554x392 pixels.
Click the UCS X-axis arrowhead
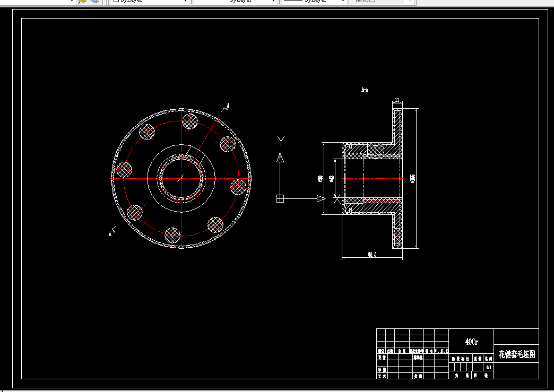[x=321, y=199]
